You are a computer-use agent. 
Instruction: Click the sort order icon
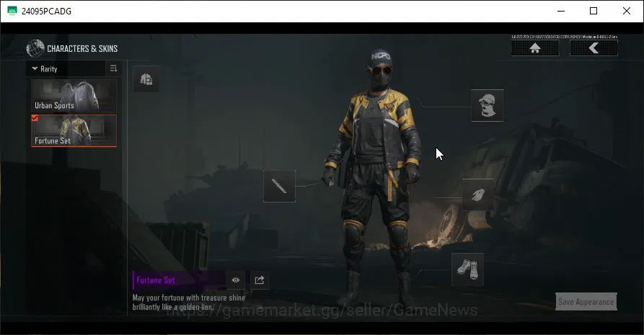[x=114, y=68]
